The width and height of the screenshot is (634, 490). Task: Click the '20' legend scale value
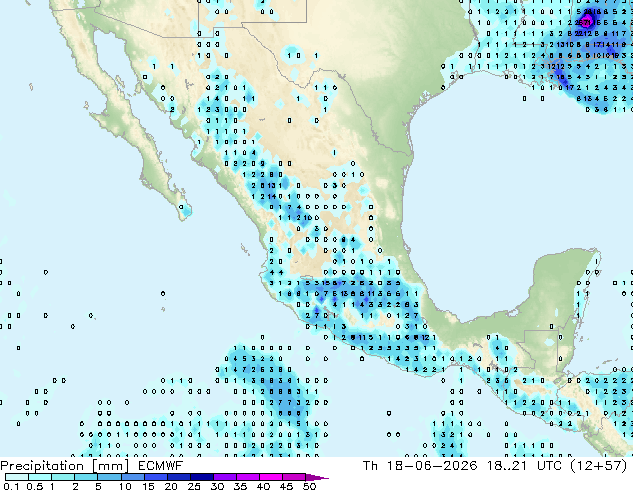pyautogui.click(x=171, y=486)
